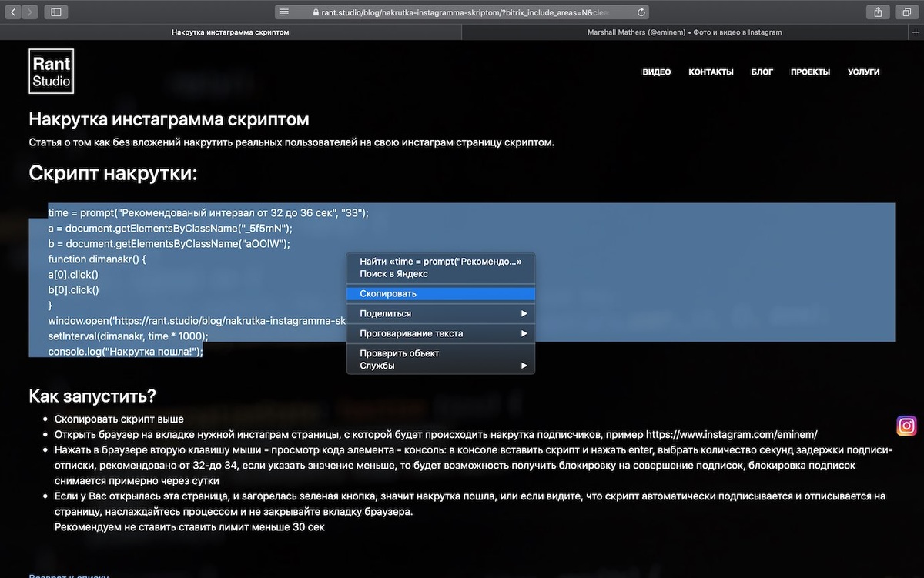Switch to the Marshall Mathers Instagram tab

(685, 32)
